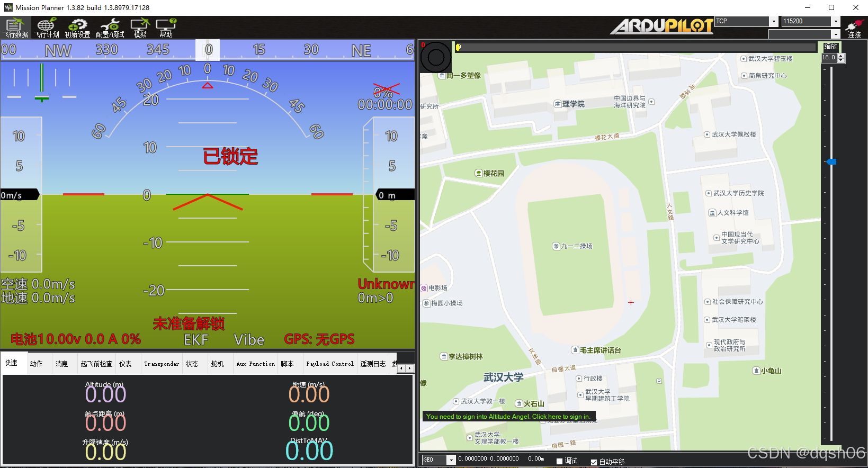Click the 梅园小操场 map marker
The image size is (868, 468).
[426, 303]
